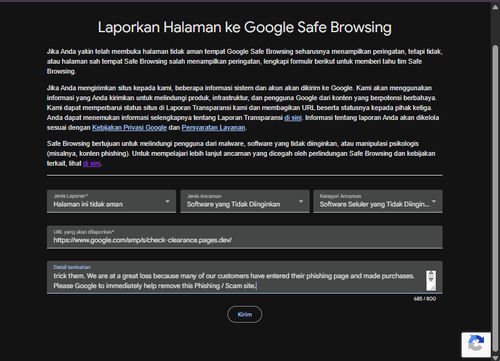Image resolution: width=500 pixels, height=361 pixels.
Task: Click the textarea inner scroll up arrow
Action: pos(431,274)
